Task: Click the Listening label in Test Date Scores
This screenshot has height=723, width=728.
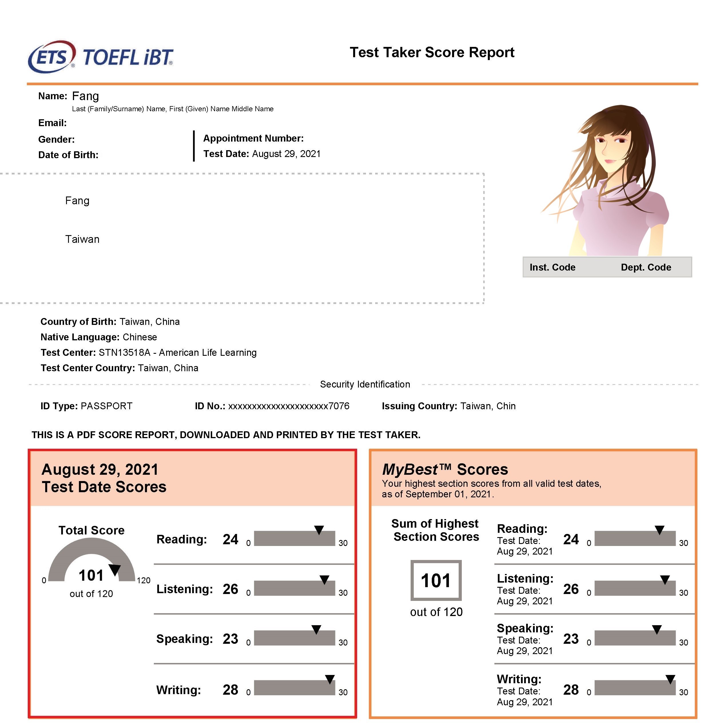Action: point(185,589)
